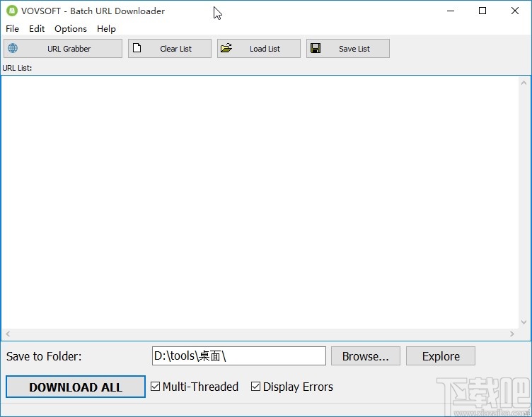The image size is (532, 417).
Task: Click the scroll left arrow of URL list
Action: tap(8, 334)
